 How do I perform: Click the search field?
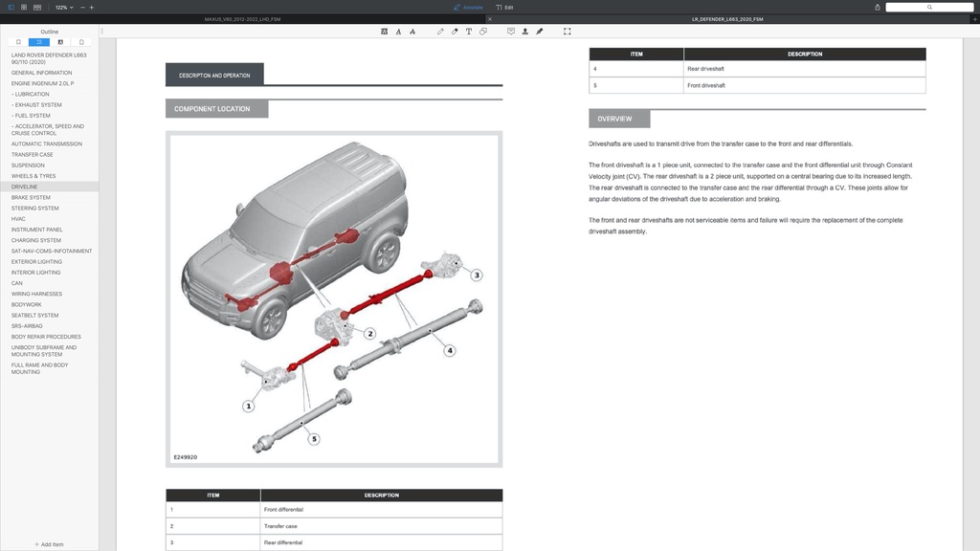[927, 7]
